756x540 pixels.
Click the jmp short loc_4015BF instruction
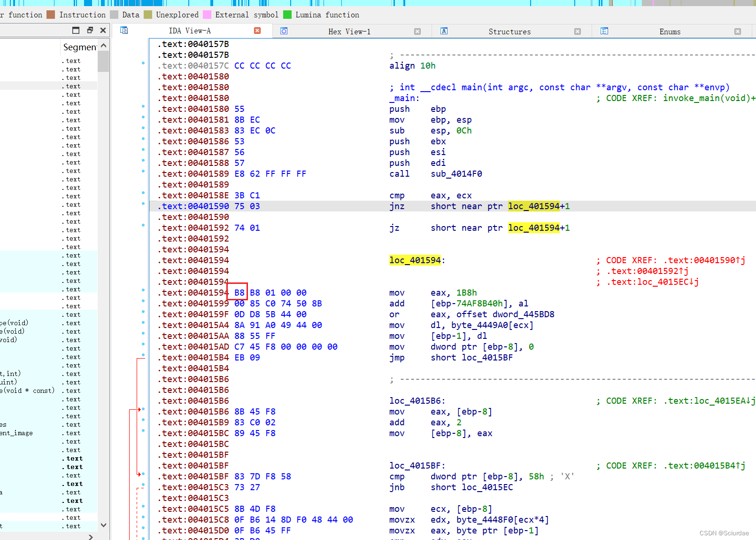tap(451, 358)
